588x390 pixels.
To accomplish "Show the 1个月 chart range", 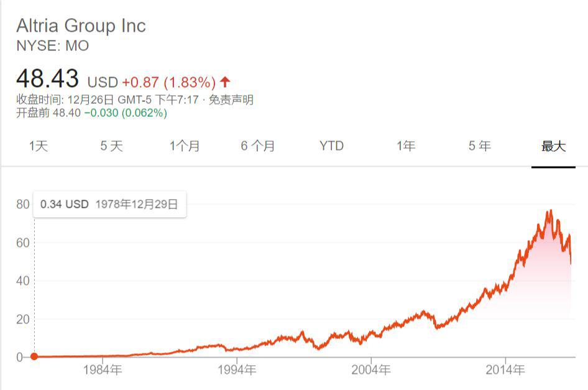I will pos(185,146).
